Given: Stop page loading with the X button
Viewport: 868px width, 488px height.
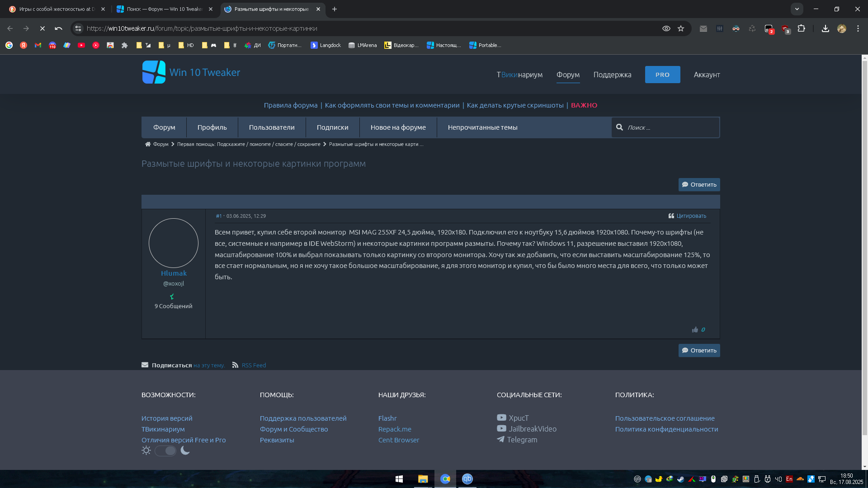Looking at the screenshot, I should pyautogui.click(x=42, y=28).
